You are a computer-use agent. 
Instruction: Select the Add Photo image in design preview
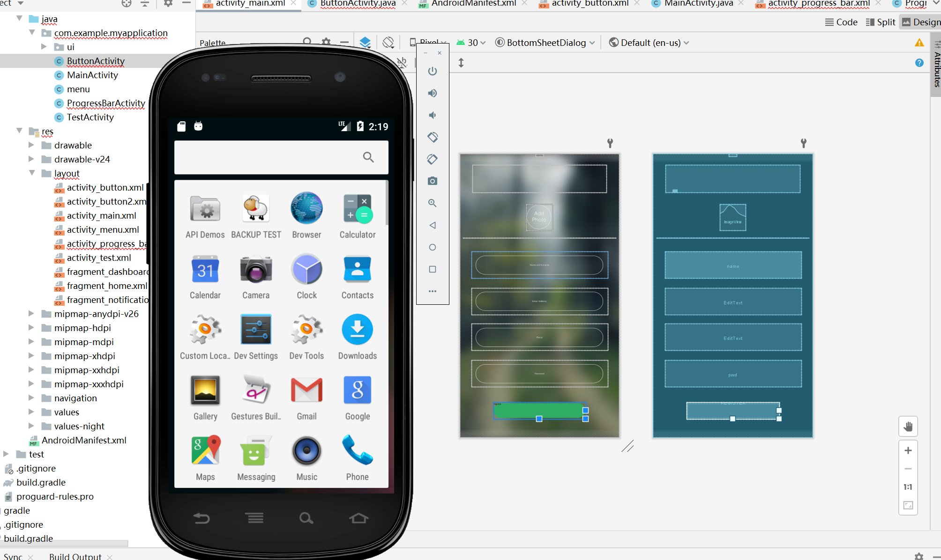(539, 217)
